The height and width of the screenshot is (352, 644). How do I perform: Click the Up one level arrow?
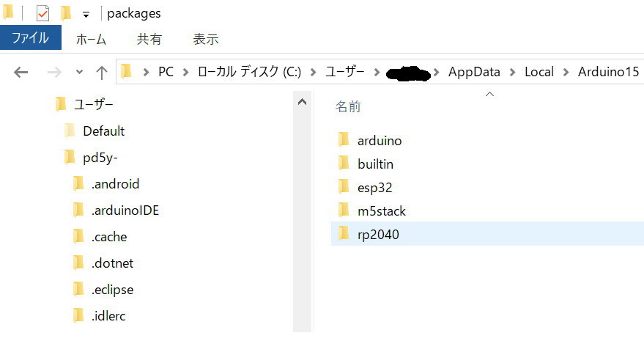pyautogui.click(x=102, y=72)
